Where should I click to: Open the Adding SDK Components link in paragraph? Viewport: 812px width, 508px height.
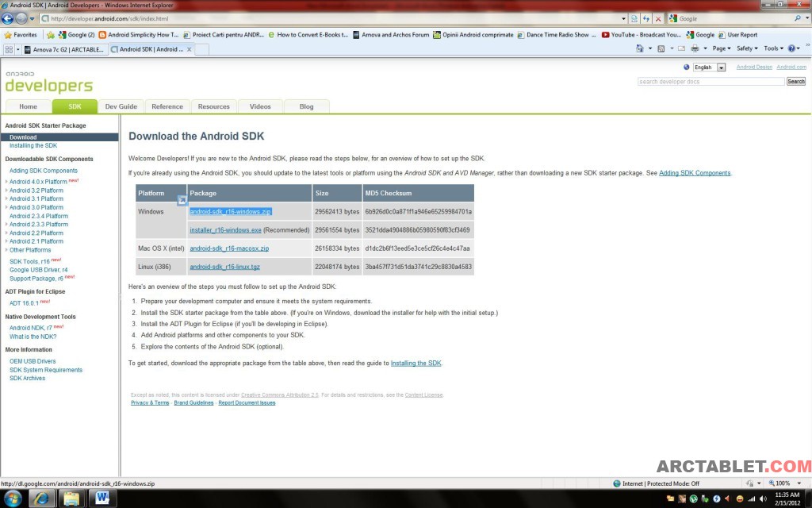695,173
